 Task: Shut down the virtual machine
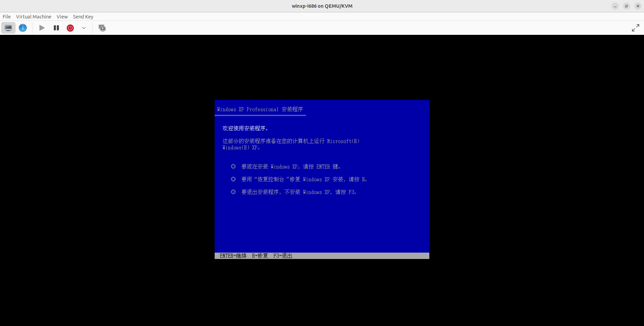70,28
